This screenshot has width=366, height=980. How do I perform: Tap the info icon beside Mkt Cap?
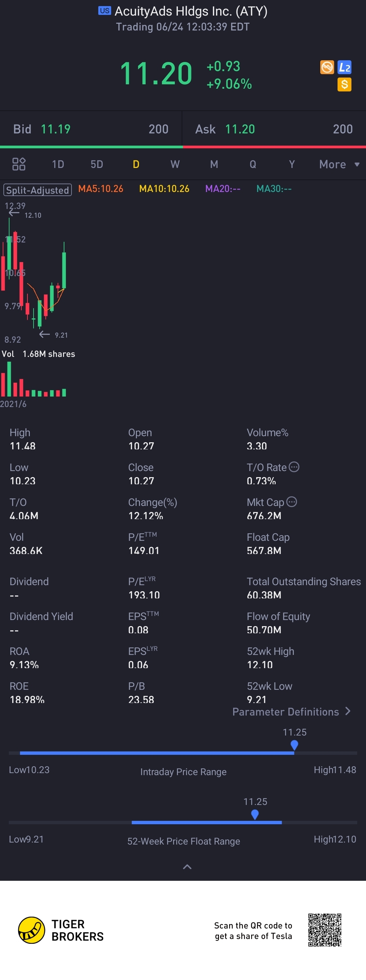click(x=292, y=502)
